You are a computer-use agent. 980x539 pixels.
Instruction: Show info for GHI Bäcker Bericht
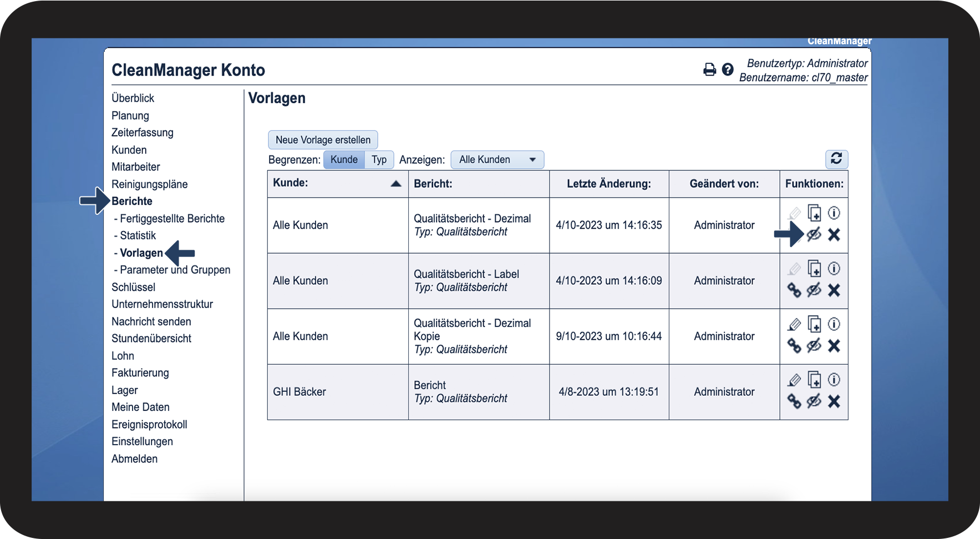(x=834, y=380)
